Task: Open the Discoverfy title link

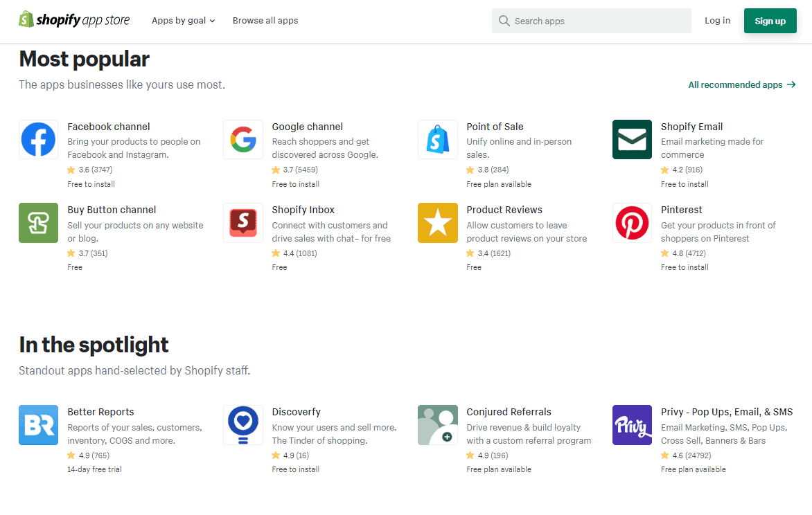Action: tap(297, 412)
